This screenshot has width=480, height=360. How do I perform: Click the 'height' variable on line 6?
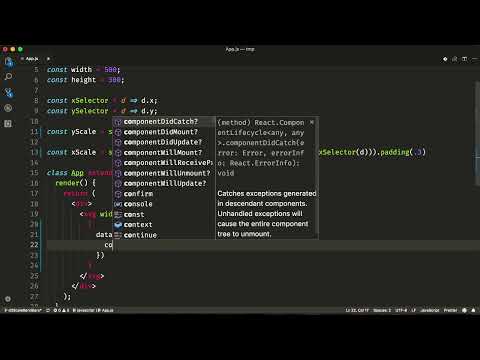coord(83,80)
